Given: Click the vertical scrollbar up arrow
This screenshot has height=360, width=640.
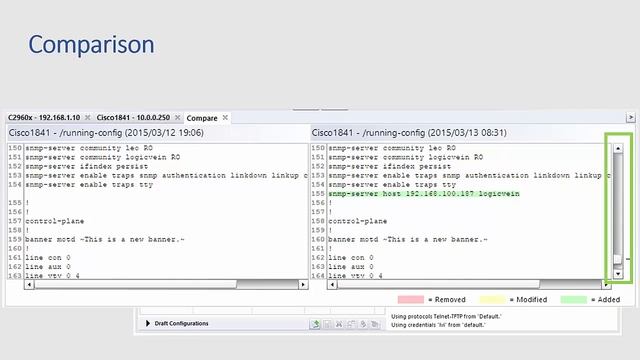Looking at the screenshot, I should (x=618, y=149).
